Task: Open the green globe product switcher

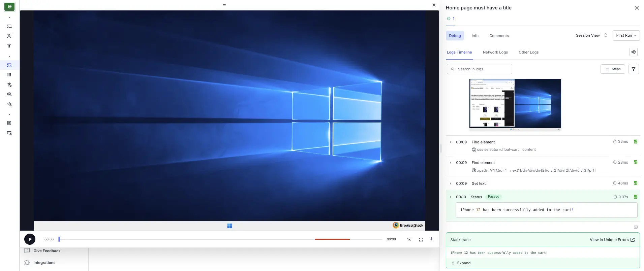Action: pos(9,6)
